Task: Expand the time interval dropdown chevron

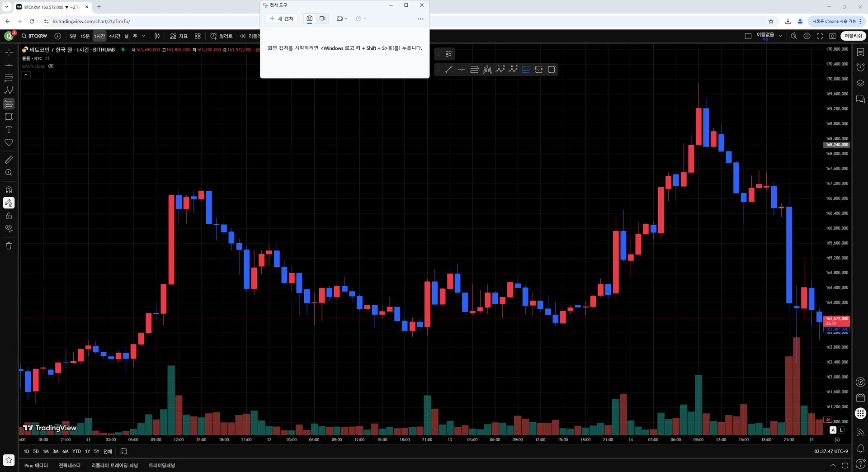Action: click(143, 36)
